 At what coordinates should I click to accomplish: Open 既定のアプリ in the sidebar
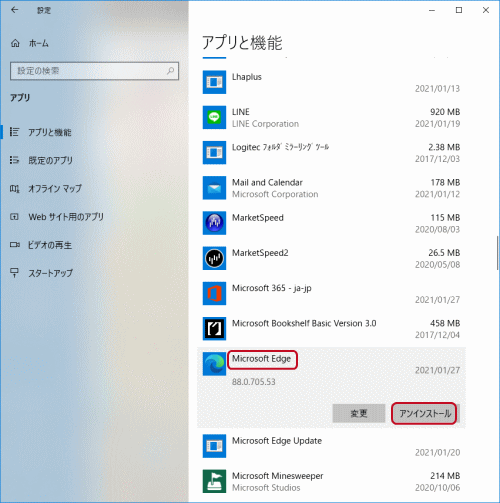pyautogui.click(x=50, y=160)
